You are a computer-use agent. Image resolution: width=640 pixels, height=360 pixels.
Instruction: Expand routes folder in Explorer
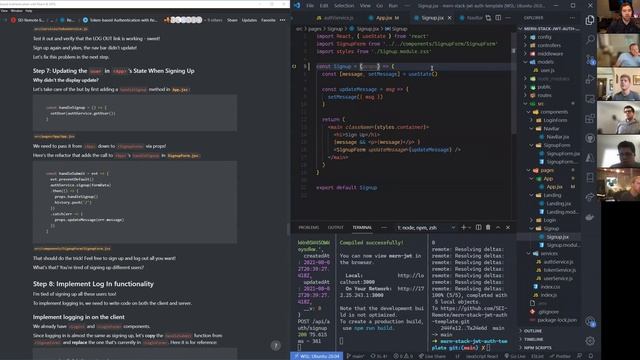point(544,95)
